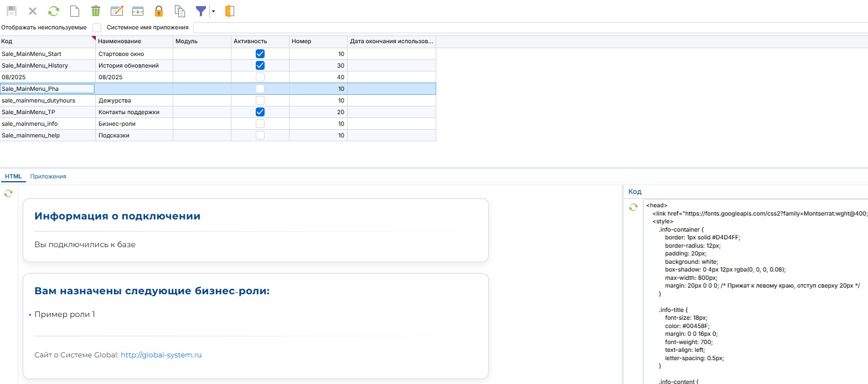868x384 pixels.
Task: Check Активность for sale_mainmenu_dutyhours
Action: (x=260, y=100)
